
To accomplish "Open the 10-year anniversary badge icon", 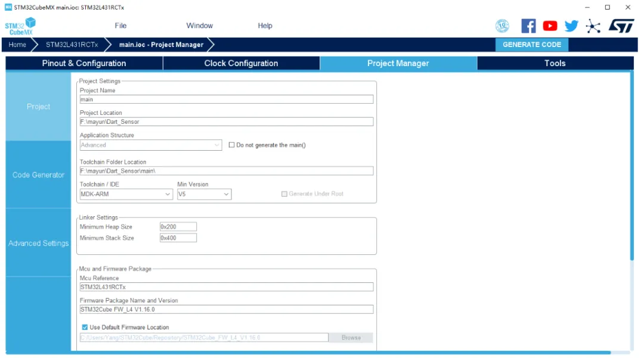I will 502,26.
